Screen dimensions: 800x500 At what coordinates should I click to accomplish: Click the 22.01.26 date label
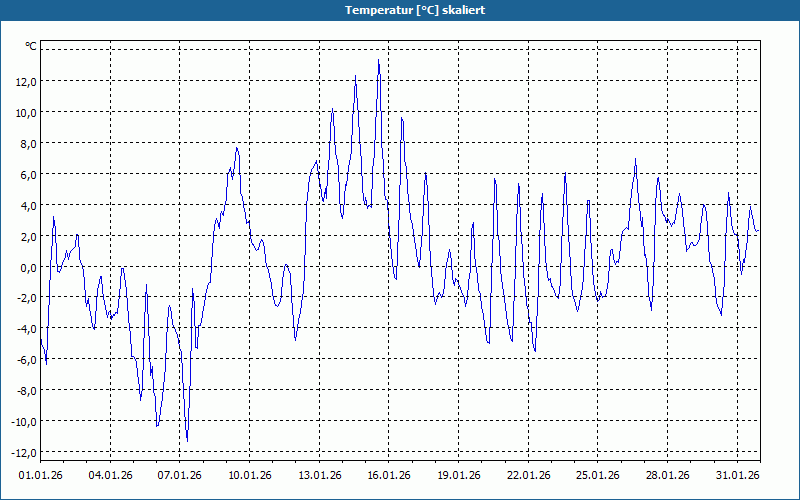[x=529, y=476]
